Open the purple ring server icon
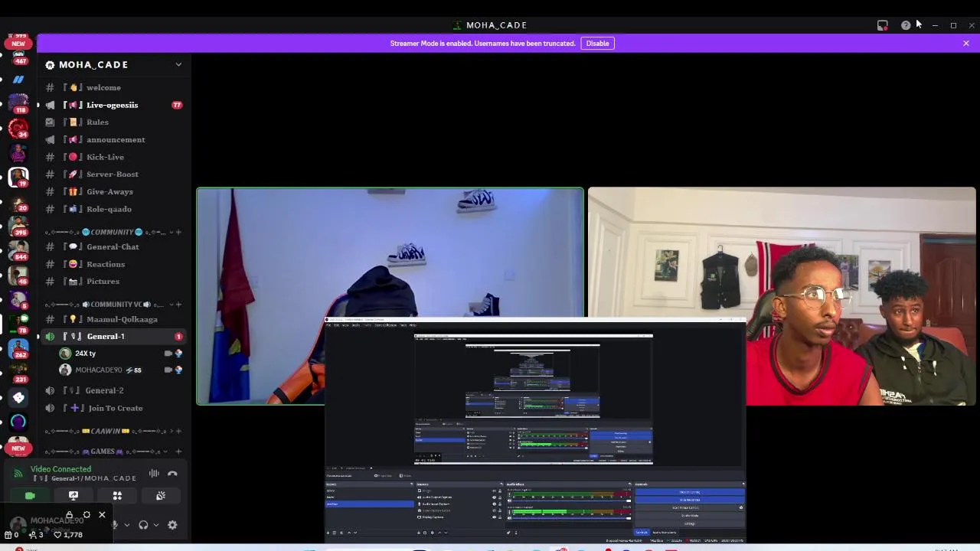This screenshot has height=551, width=980. point(18,421)
